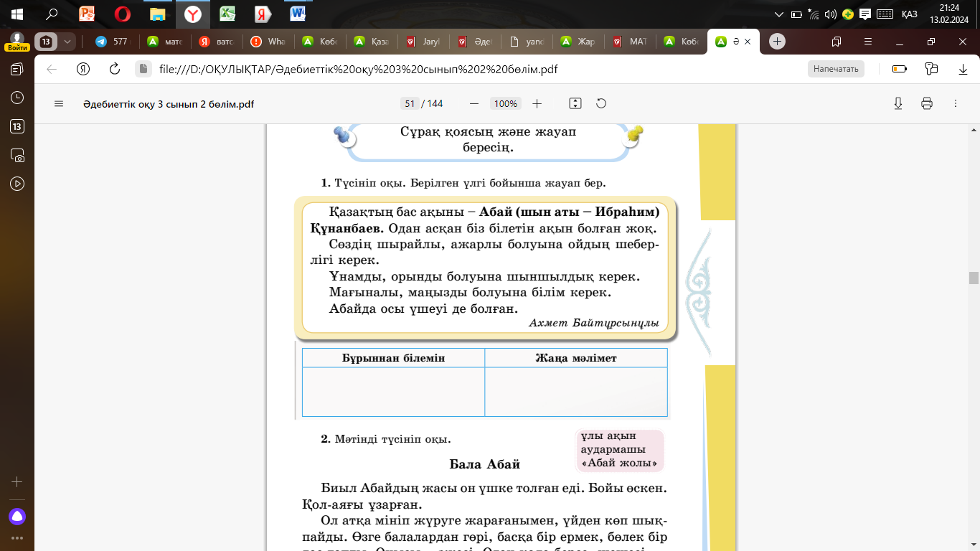Zoom in with the plus icon
Image resolution: width=980 pixels, height=551 pixels.
pos(537,103)
